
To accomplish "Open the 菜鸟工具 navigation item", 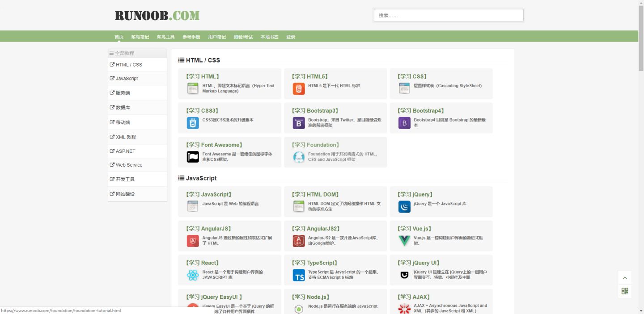I will click(x=165, y=37).
